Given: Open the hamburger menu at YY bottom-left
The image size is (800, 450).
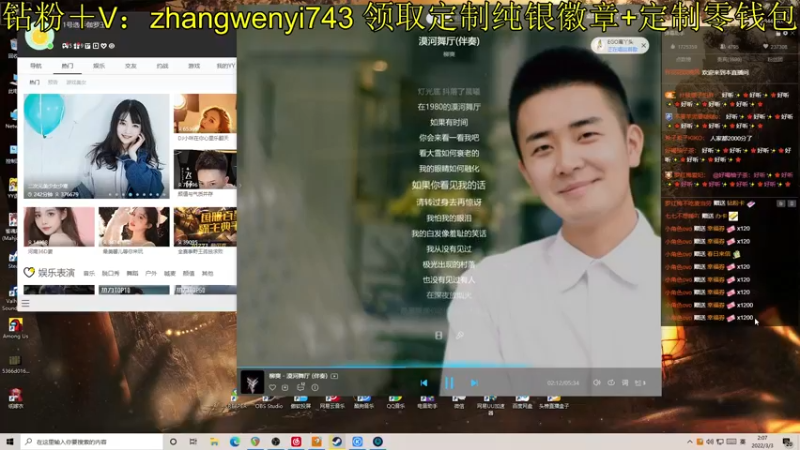Looking at the screenshot, I should pos(26,304).
